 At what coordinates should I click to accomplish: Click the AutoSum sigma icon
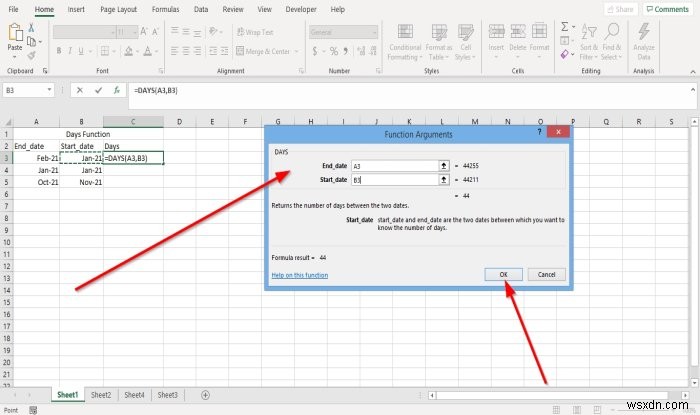565,27
